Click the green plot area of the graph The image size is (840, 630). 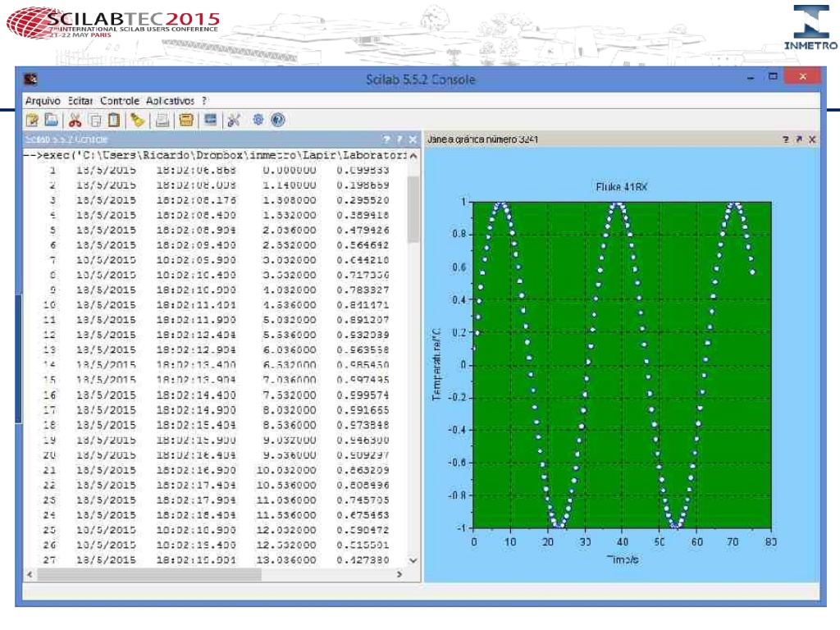click(x=622, y=365)
